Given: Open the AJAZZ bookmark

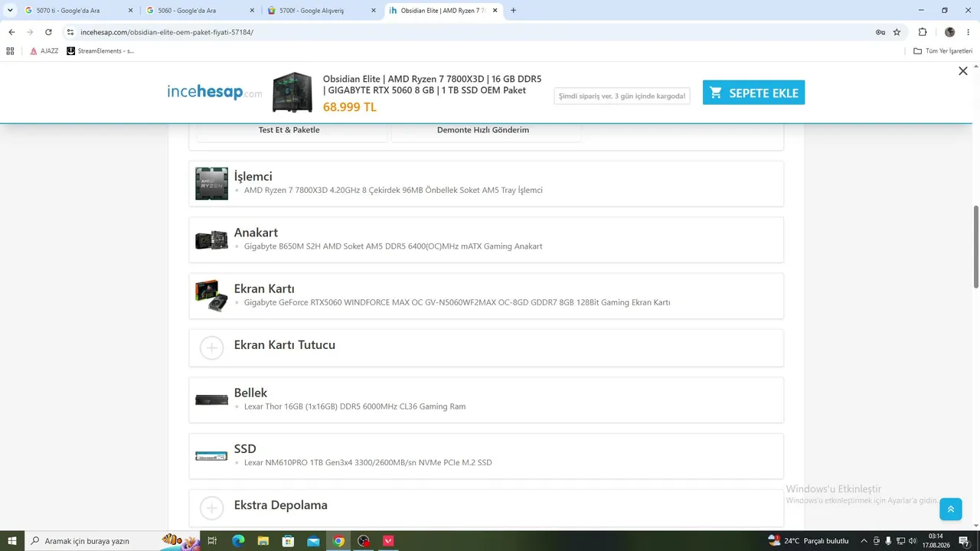Looking at the screenshot, I should [x=44, y=51].
